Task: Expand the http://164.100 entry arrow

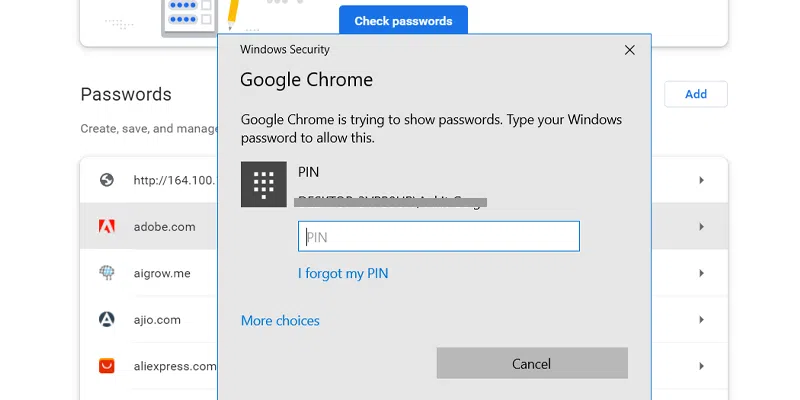Action: coord(701,180)
